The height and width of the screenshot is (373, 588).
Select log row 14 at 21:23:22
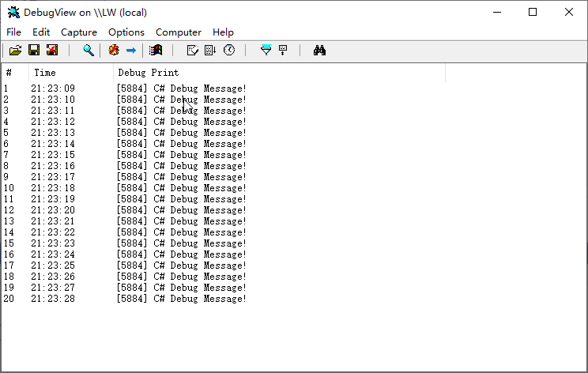pyautogui.click(x=125, y=232)
